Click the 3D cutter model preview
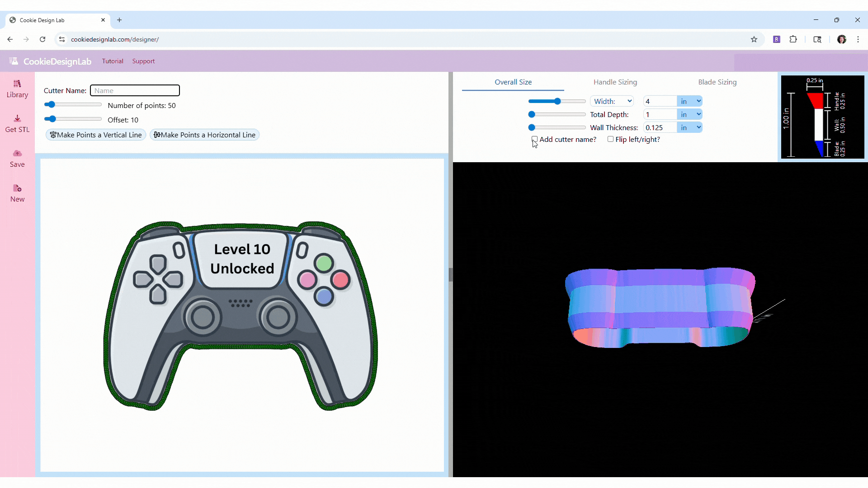 tap(660, 308)
